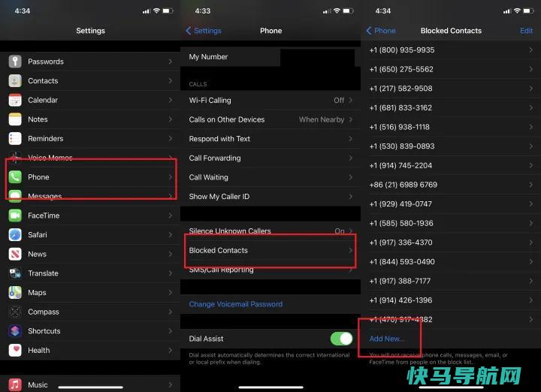Tap the Notes app icon
541x392 pixels.
pos(15,119)
